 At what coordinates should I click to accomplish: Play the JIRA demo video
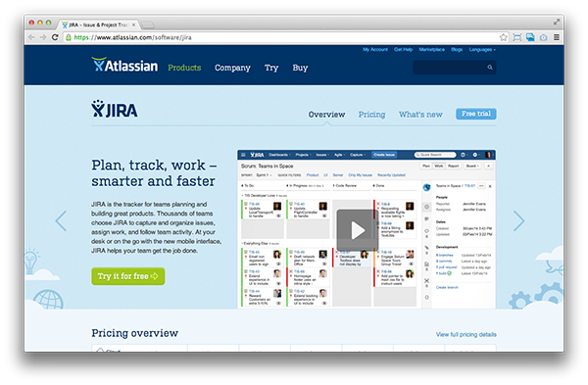pyautogui.click(x=358, y=230)
